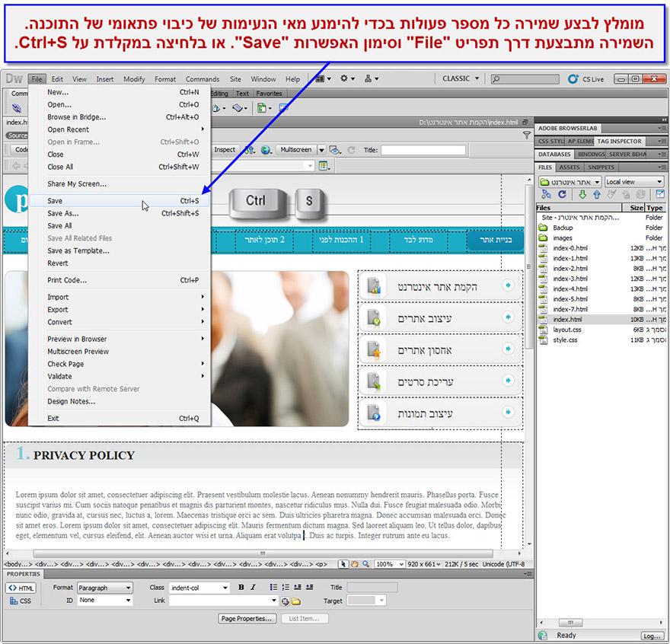
Task: Switch to the SNIPPETS tab
Action: pos(601,167)
